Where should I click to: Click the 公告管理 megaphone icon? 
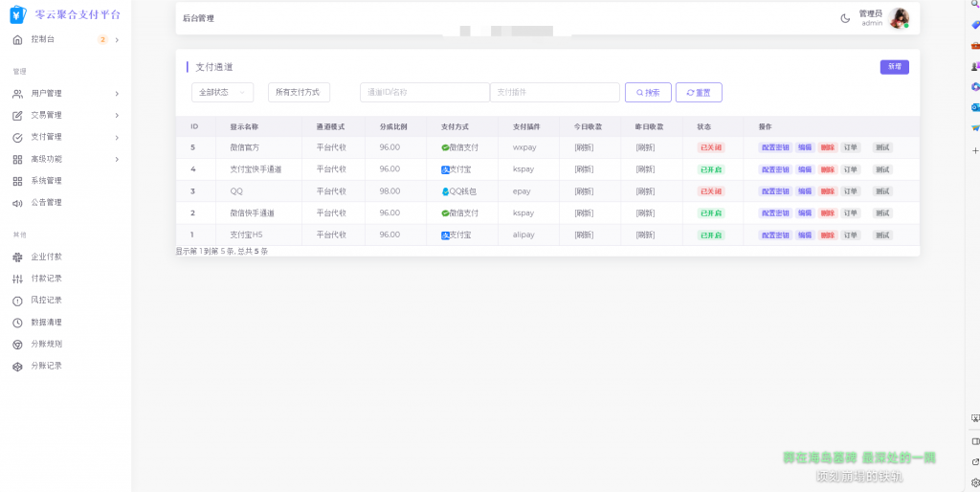(x=17, y=203)
